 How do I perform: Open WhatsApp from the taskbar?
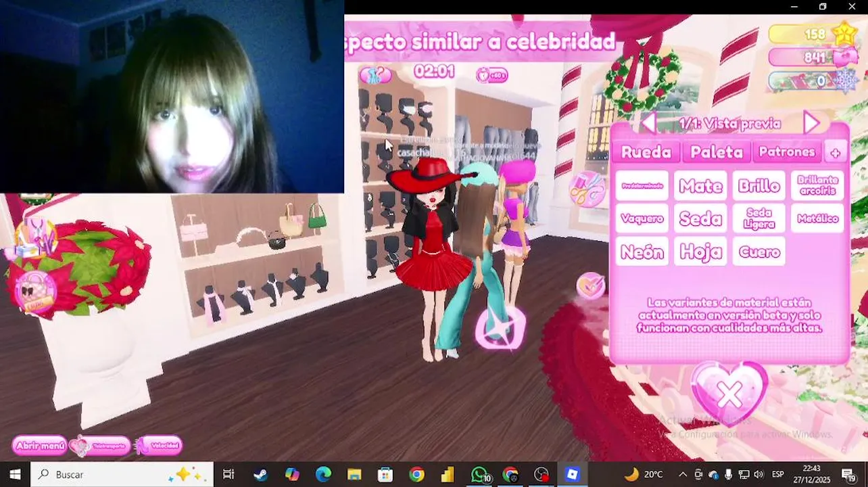tap(479, 474)
